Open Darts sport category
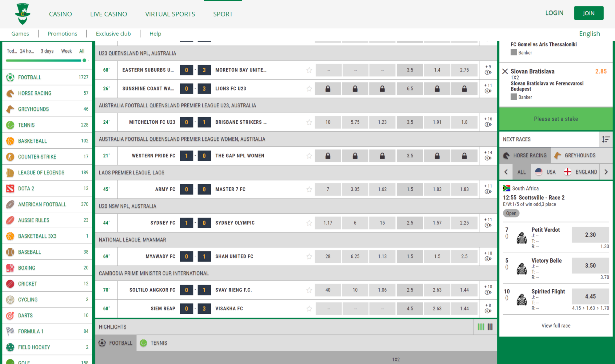Viewport: 615px width, 364px height. [47, 315]
